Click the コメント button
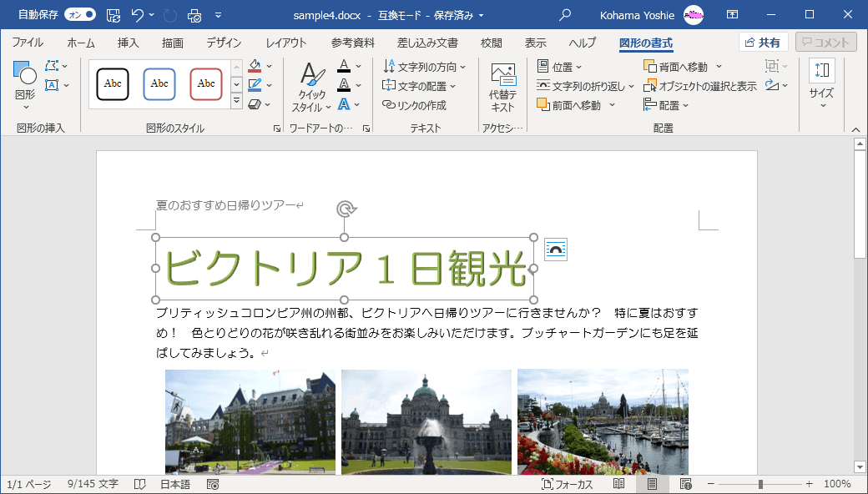868x494 pixels. (x=825, y=43)
